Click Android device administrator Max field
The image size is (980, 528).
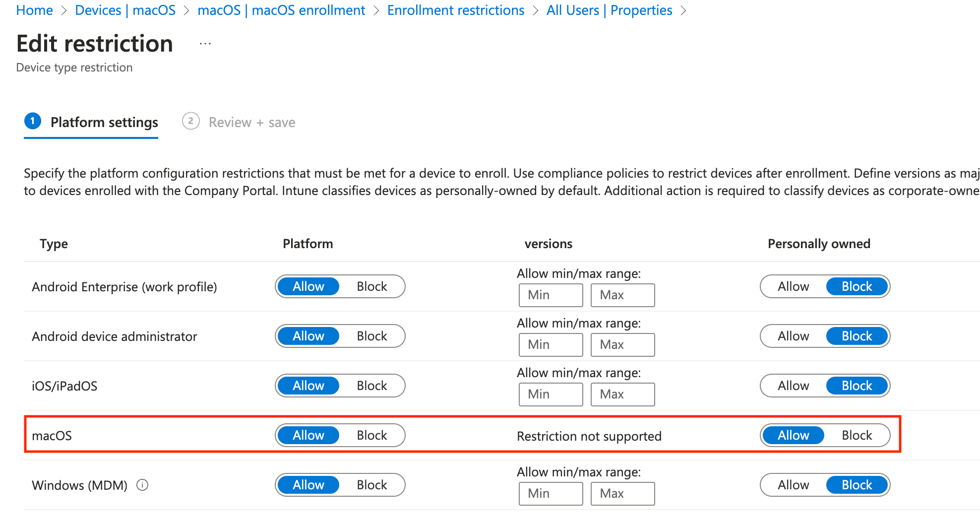[x=622, y=344]
